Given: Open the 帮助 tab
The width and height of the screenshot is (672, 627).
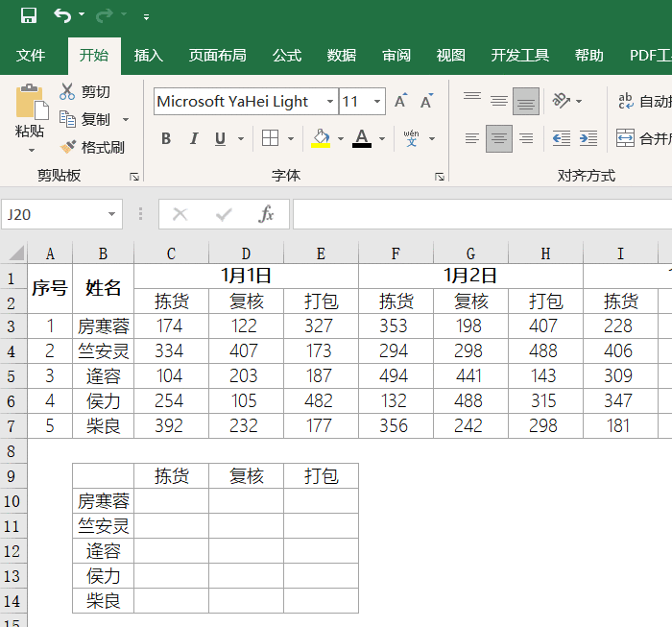Looking at the screenshot, I should click(588, 56).
